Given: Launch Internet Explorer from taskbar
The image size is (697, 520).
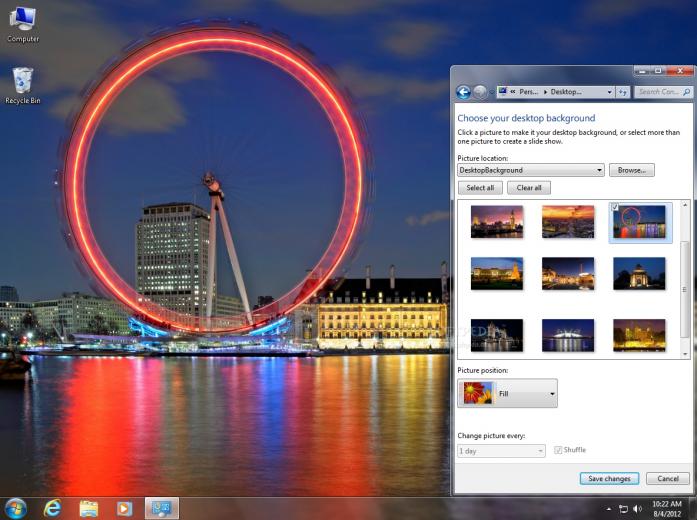Looking at the screenshot, I should click(x=52, y=508).
